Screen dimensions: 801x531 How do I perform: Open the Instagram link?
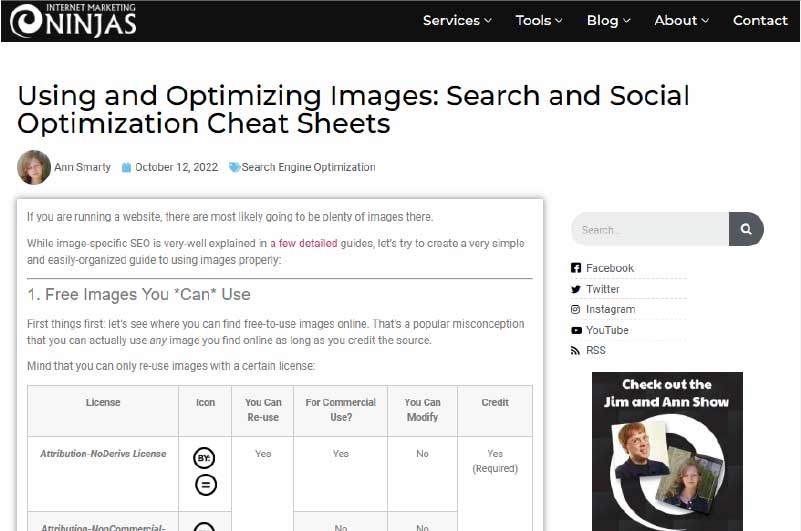610,309
